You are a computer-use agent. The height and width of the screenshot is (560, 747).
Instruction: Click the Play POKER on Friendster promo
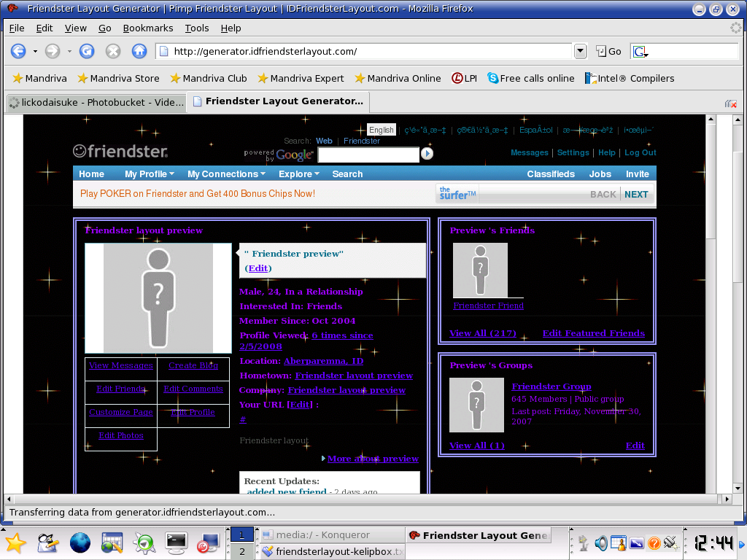coord(197,194)
